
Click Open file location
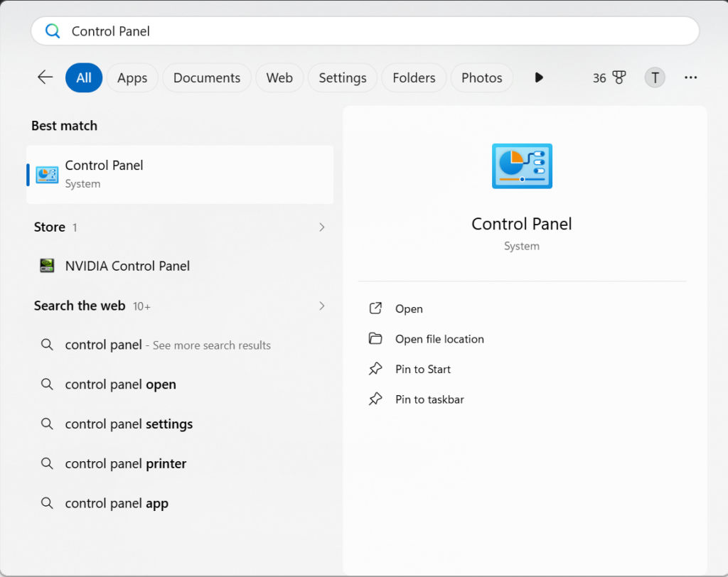[x=439, y=339]
